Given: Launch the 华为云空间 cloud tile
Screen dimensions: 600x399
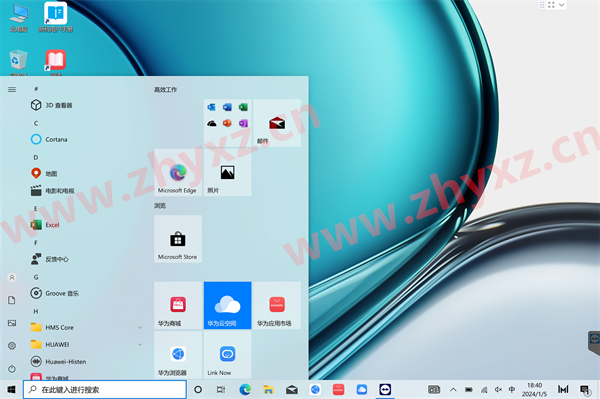Looking at the screenshot, I should pos(227,305).
